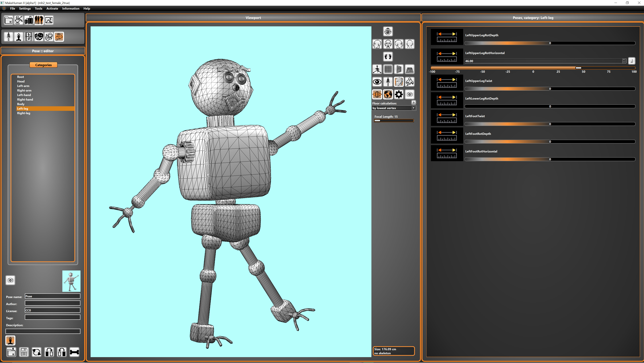Open the Activate menu
Image resolution: width=644 pixels, height=363 pixels.
pos(52,9)
